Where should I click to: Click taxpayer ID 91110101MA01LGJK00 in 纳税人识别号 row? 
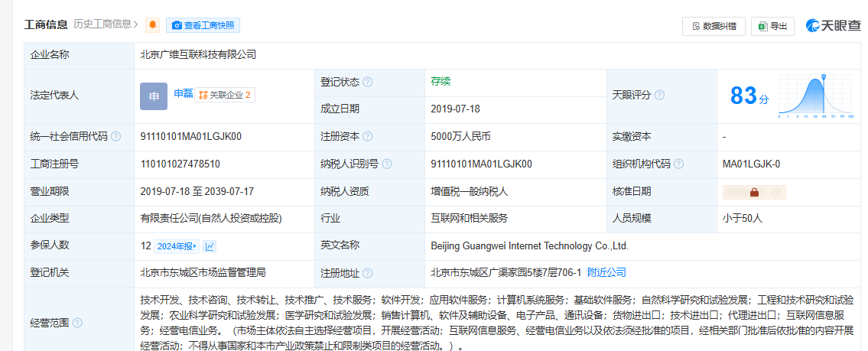coord(481,164)
